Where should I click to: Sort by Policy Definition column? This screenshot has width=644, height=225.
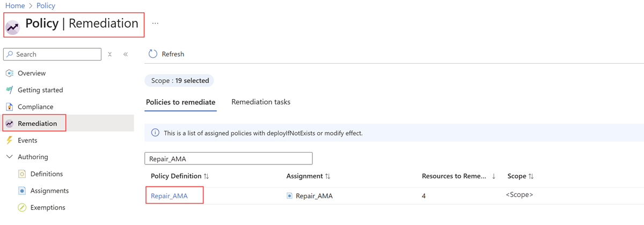pos(207,176)
